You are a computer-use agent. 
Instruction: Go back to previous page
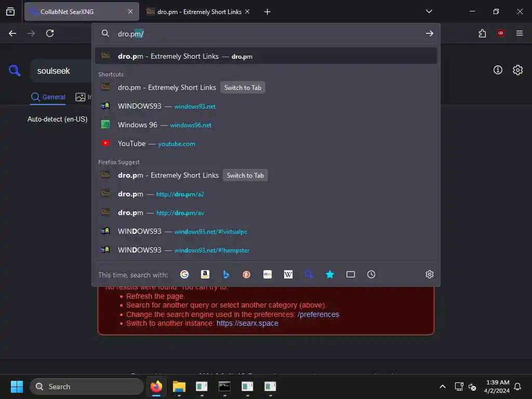(12, 33)
